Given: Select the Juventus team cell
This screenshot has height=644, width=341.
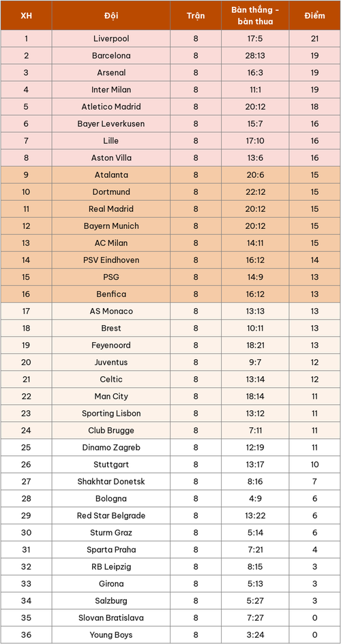Looking at the screenshot, I should (x=111, y=363).
